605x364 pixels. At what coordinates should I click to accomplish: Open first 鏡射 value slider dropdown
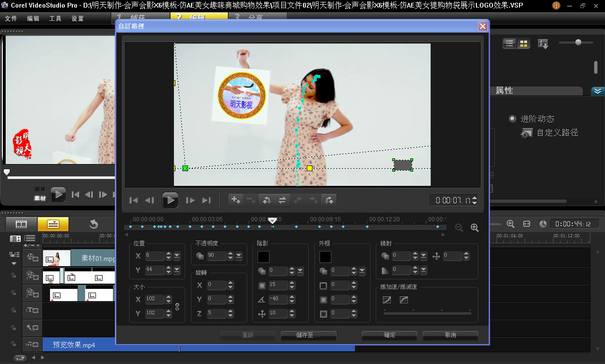click(x=423, y=256)
